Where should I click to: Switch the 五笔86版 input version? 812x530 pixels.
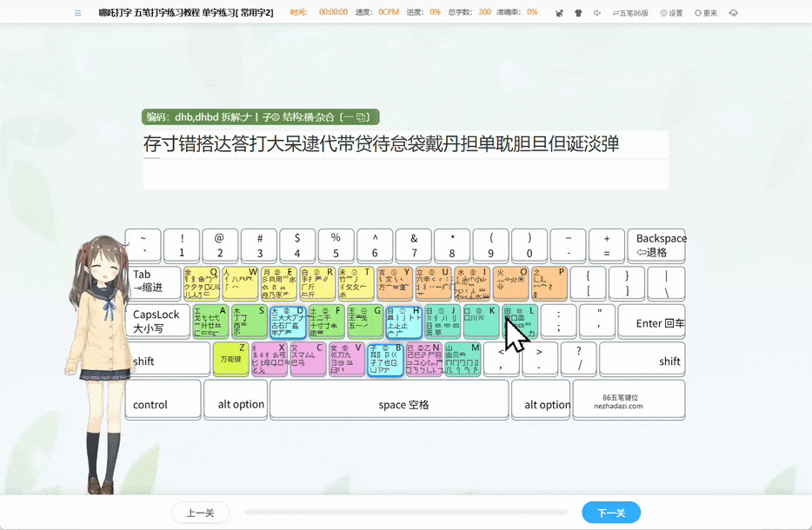630,13
